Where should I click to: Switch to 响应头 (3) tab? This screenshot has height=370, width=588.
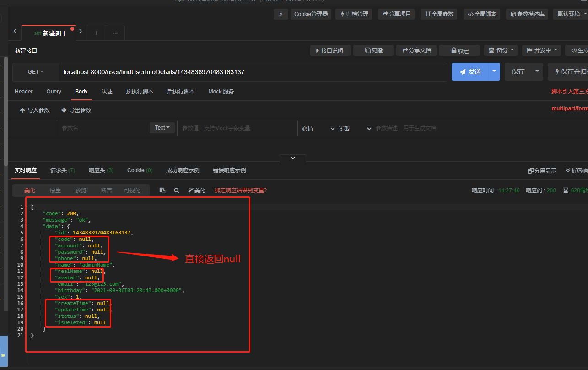pyautogui.click(x=101, y=170)
